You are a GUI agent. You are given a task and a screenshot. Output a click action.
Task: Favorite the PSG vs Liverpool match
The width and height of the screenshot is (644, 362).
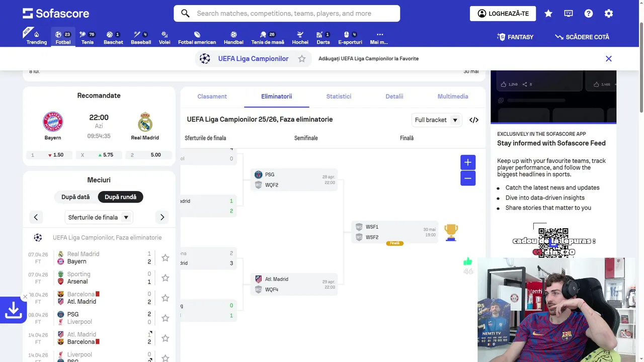pyautogui.click(x=166, y=318)
